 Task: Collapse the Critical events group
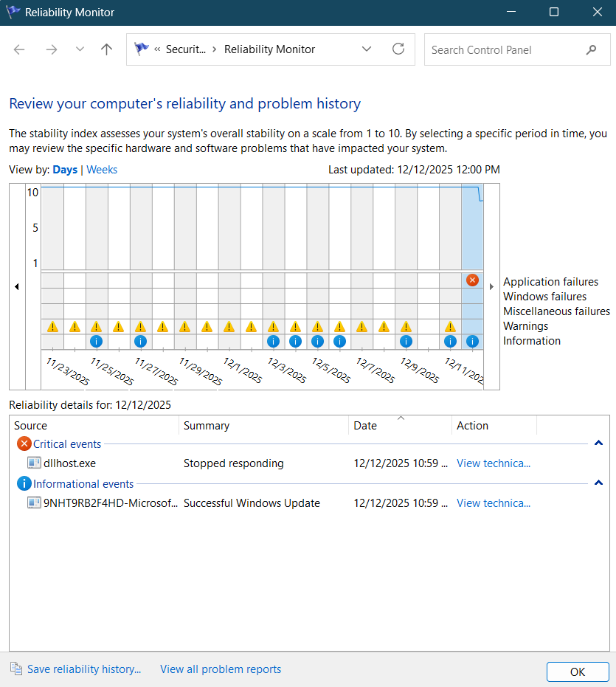[x=598, y=443]
